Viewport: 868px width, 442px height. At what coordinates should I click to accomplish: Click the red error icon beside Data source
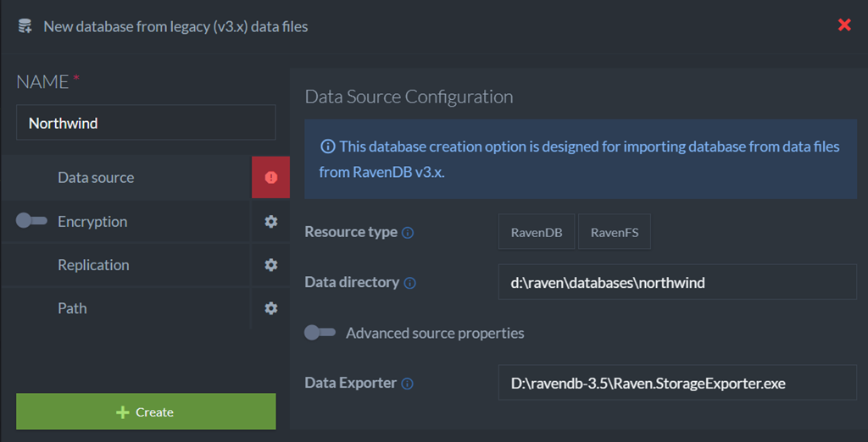pyautogui.click(x=270, y=177)
